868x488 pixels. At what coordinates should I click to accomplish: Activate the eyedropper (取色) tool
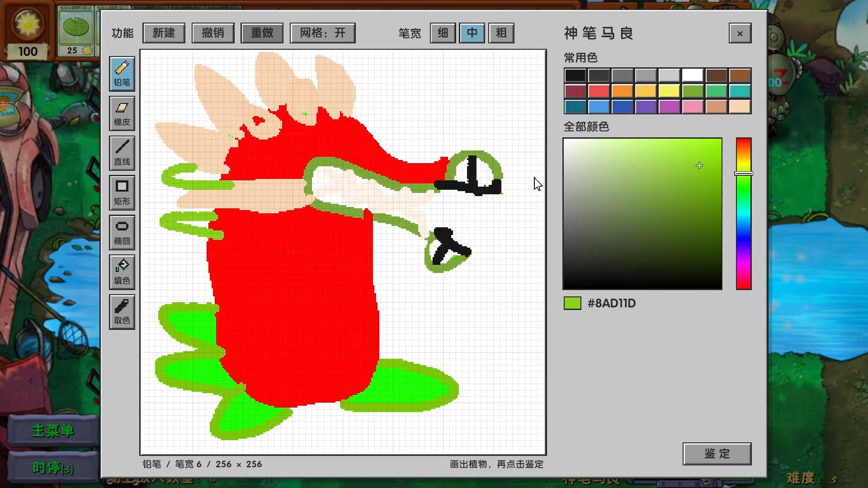coord(122,312)
